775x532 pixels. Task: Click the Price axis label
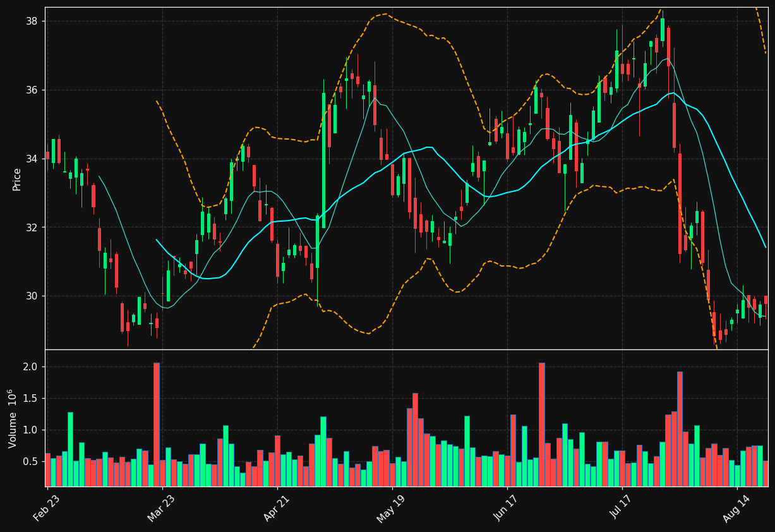coord(17,179)
